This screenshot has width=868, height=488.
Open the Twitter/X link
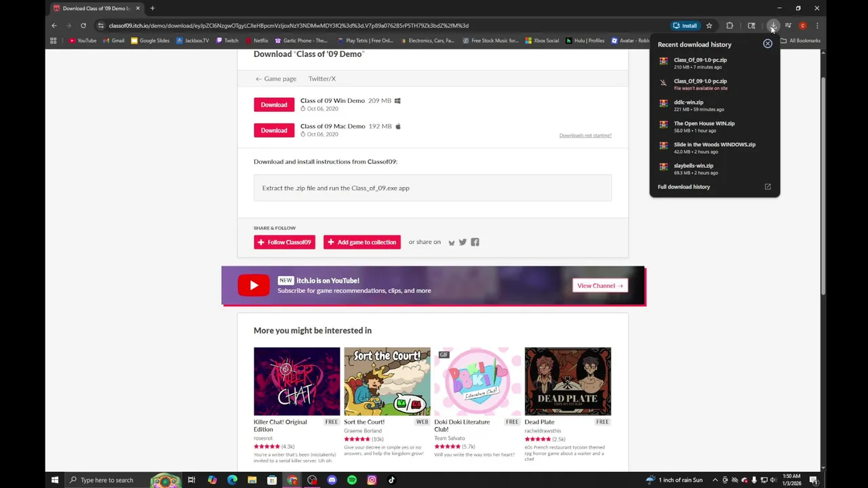[322, 79]
